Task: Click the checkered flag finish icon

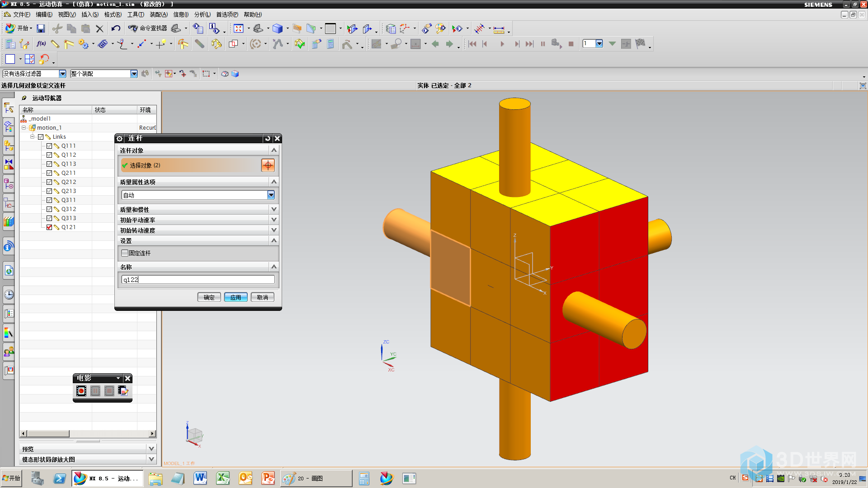Action: pyautogui.click(x=640, y=44)
